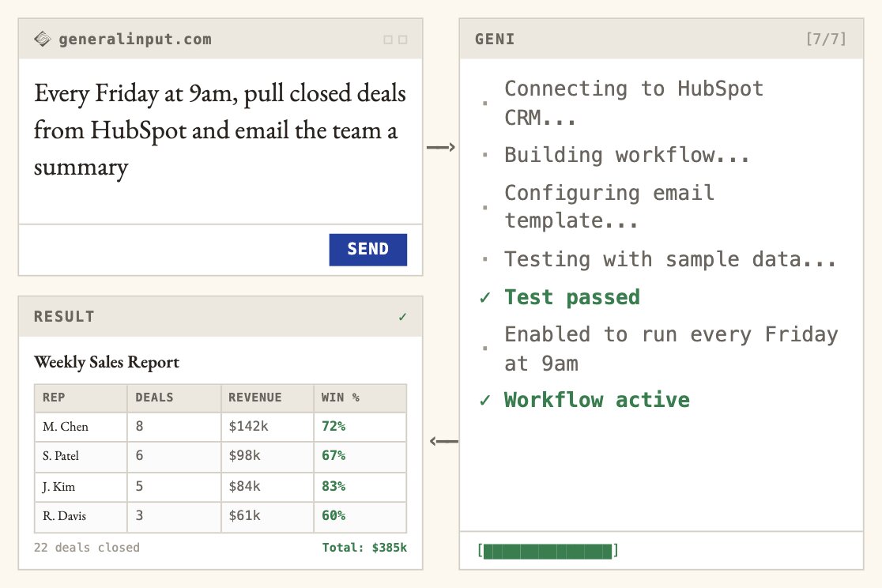Click the 60% win rate cell
The height and width of the screenshot is (588, 882).
tap(360, 517)
